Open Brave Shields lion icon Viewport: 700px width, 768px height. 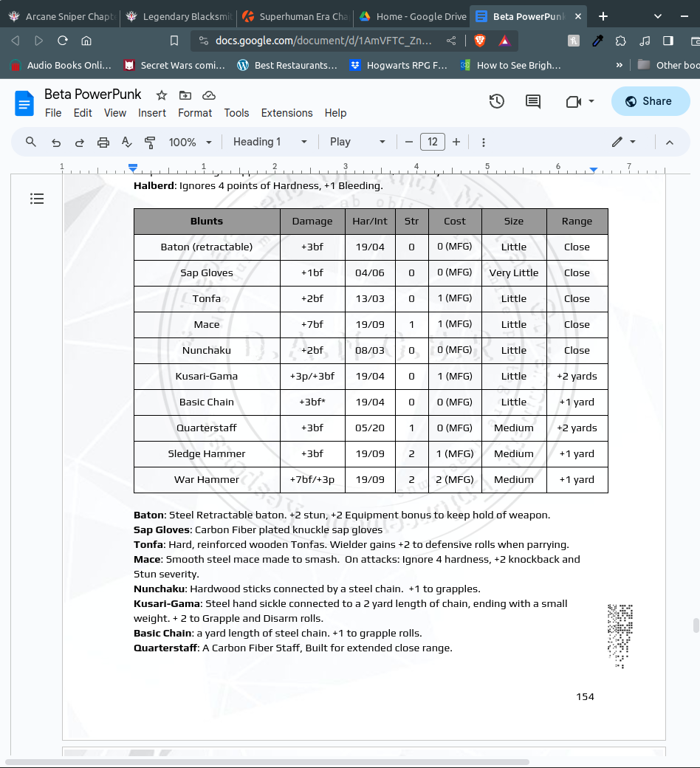click(480, 41)
